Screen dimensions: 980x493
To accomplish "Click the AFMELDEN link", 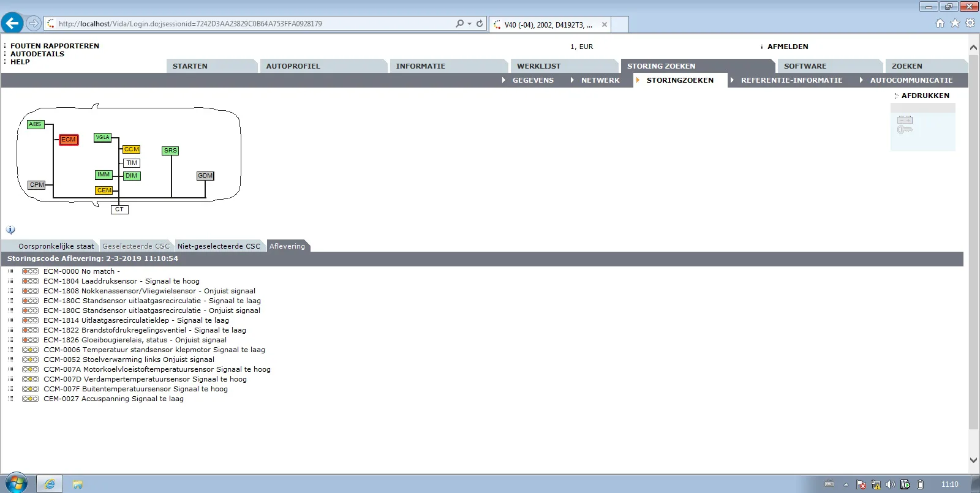I will pos(788,47).
